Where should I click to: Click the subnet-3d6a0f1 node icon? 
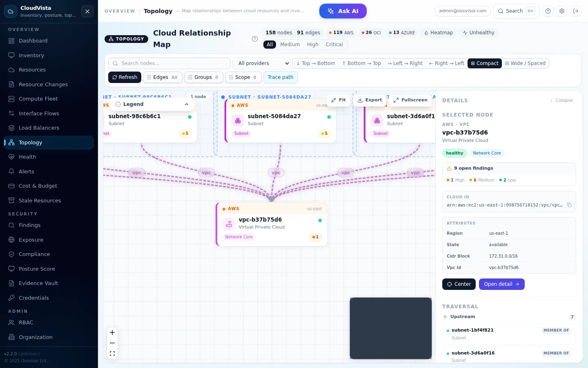[377, 121]
